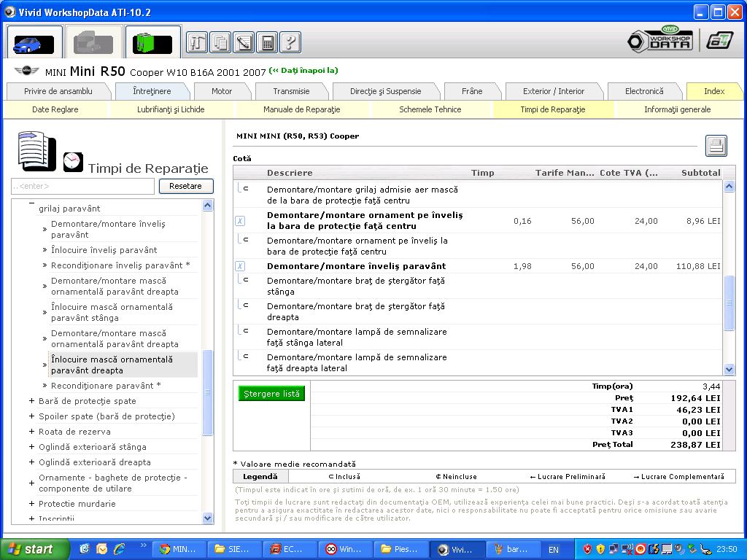The width and height of the screenshot is (747, 560).
Task: Click the printer icon above the table
Action: click(x=716, y=146)
